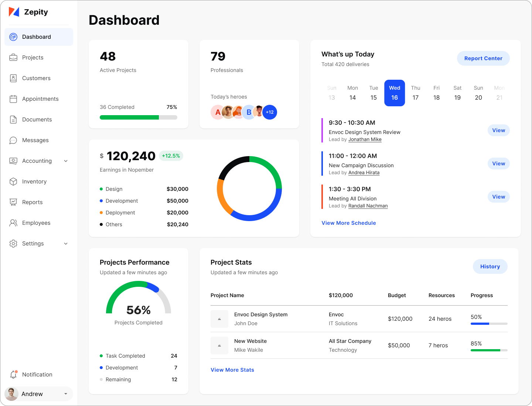Viewport: 532px width, 406px height.
Task: Click the 36 Completed progress bar
Action: tap(139, 117)
